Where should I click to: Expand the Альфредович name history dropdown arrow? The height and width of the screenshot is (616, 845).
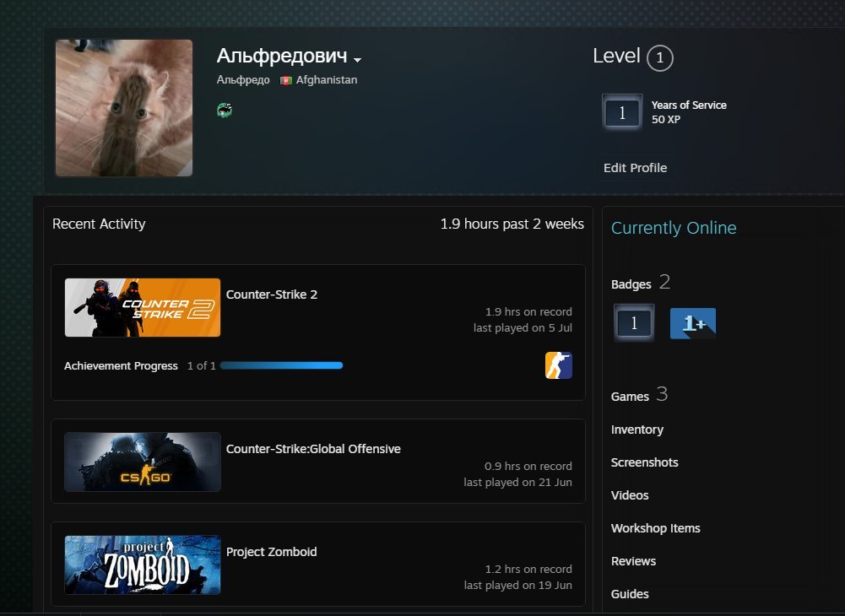pos(357,59)
